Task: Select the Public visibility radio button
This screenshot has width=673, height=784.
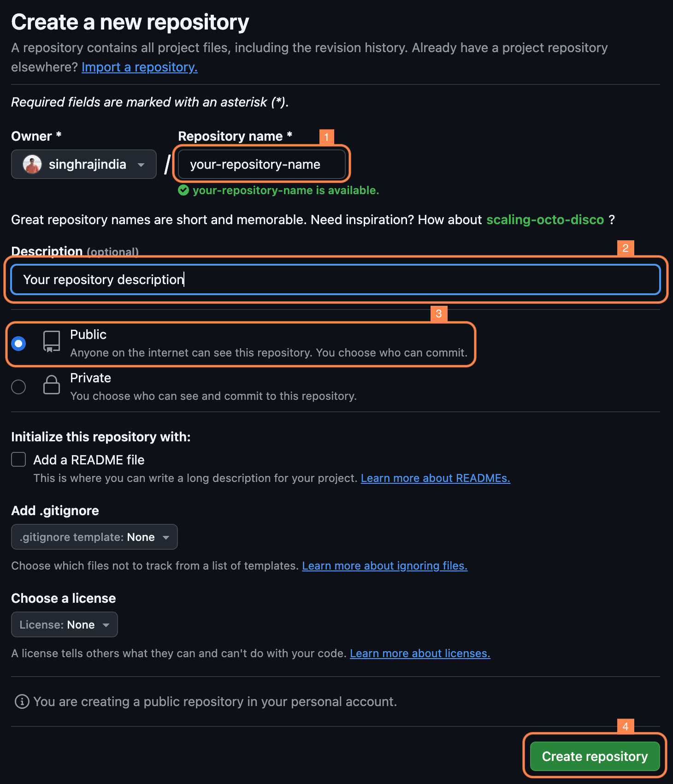Action: (18, 344)
